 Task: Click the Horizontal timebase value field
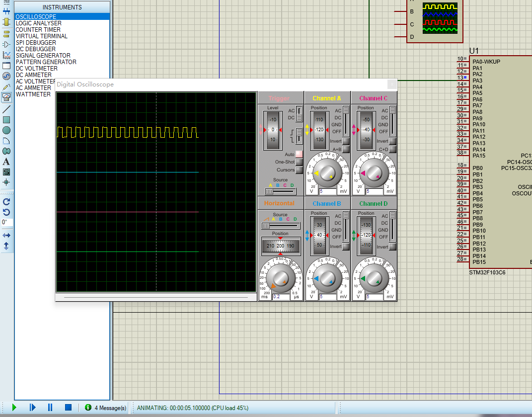tap(281, 297)
